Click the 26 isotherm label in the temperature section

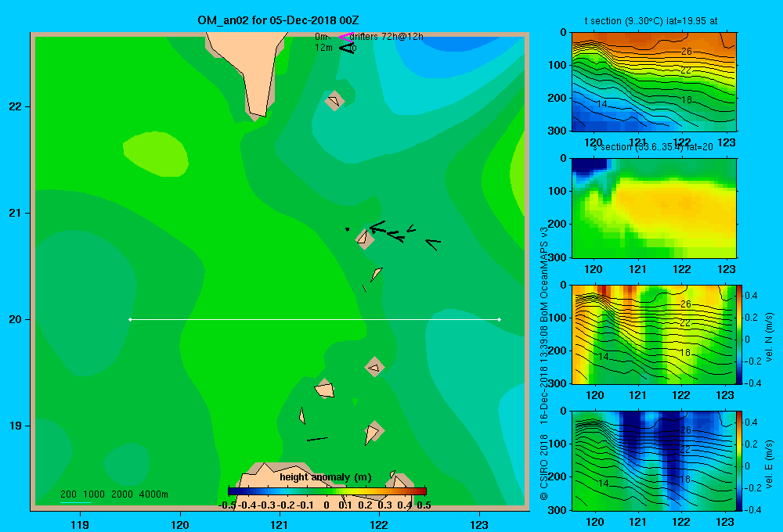(687, 51)
